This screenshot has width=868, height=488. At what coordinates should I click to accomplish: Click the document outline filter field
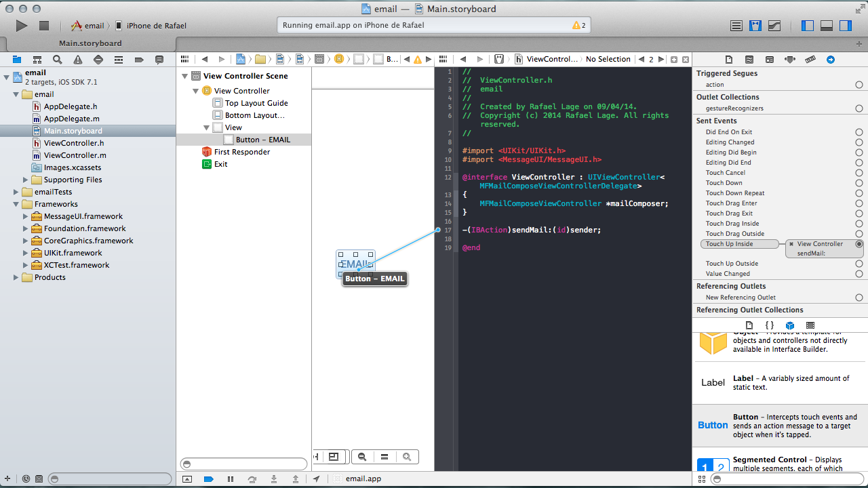pyautogui.click(x=244, y=464)
